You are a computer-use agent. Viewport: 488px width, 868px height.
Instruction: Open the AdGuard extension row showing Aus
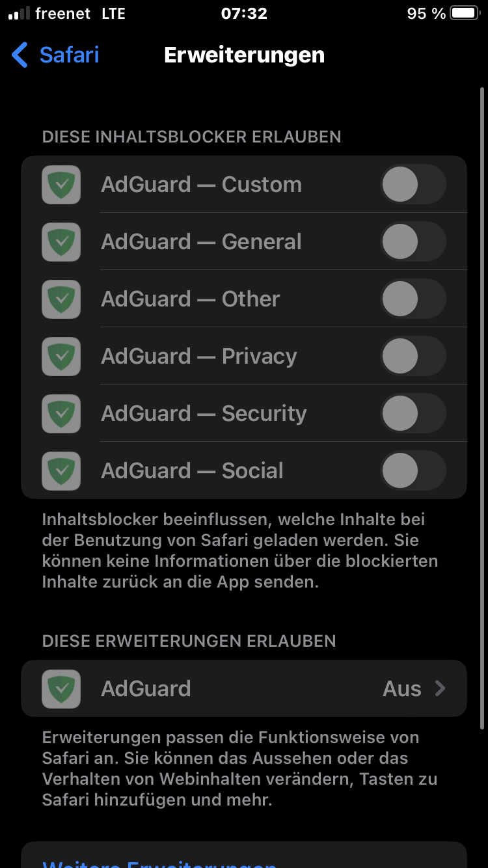point(244,688)
